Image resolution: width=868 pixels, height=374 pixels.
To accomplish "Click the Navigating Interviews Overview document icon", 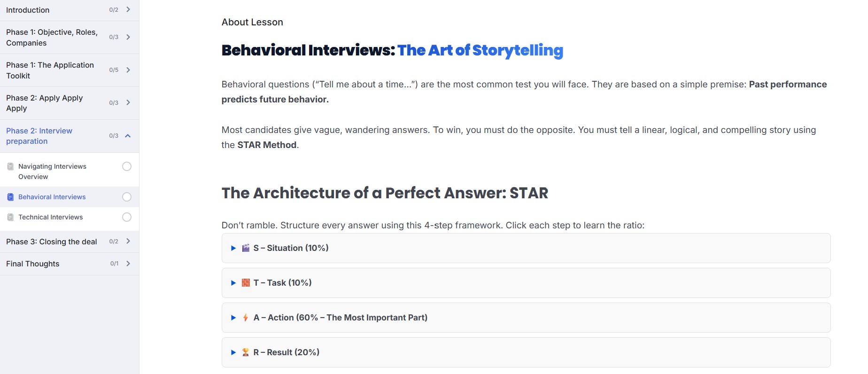I will click(x=10, y=166).
